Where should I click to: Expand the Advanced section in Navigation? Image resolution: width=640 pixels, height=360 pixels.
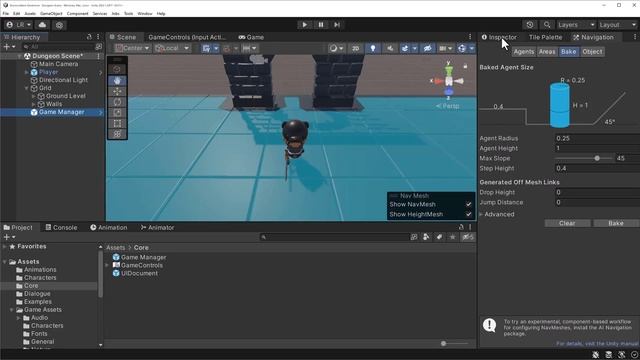coord(482,214)
